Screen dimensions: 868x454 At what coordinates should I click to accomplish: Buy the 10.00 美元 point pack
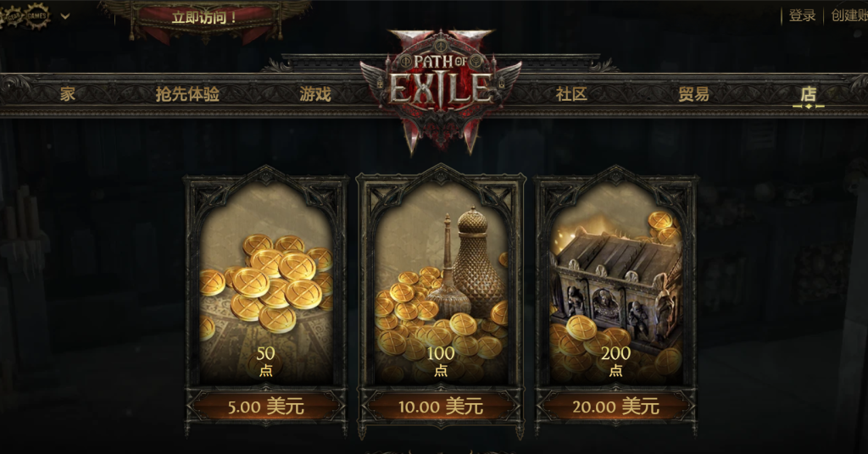pyautogui.click(x=441, y=407)
